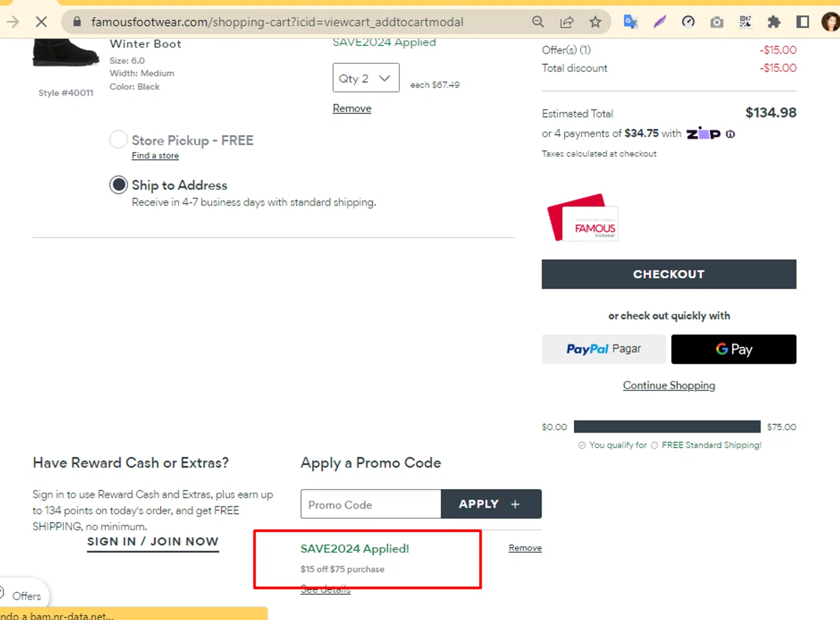
Task: Click the share page icon
Action: coord(567,22)
